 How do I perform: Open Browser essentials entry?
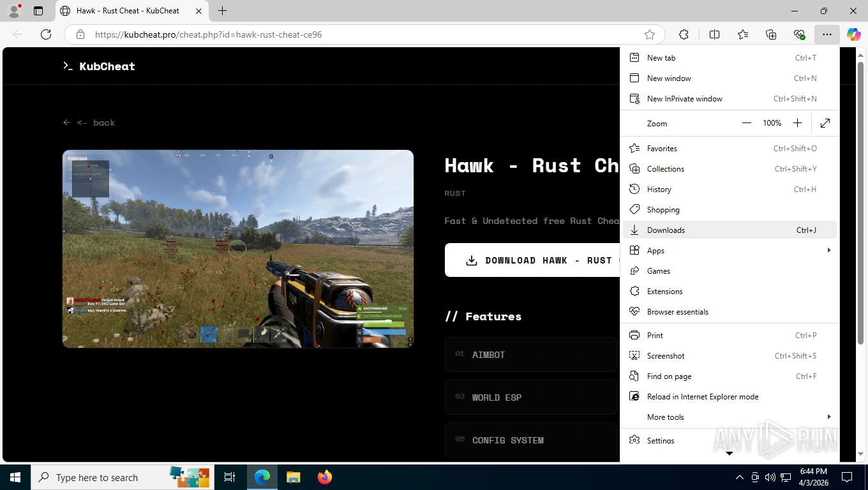pyautogui.click(x=730, y=311)
